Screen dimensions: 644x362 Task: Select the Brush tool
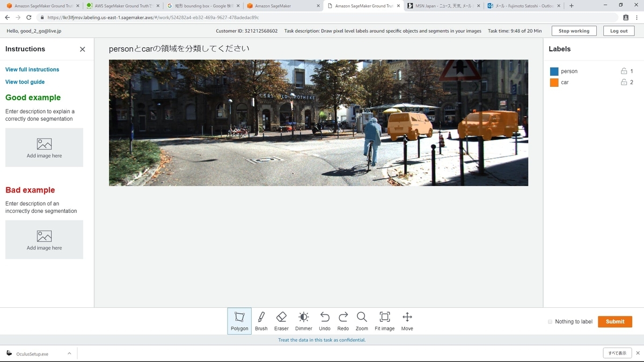click(261, 321)
